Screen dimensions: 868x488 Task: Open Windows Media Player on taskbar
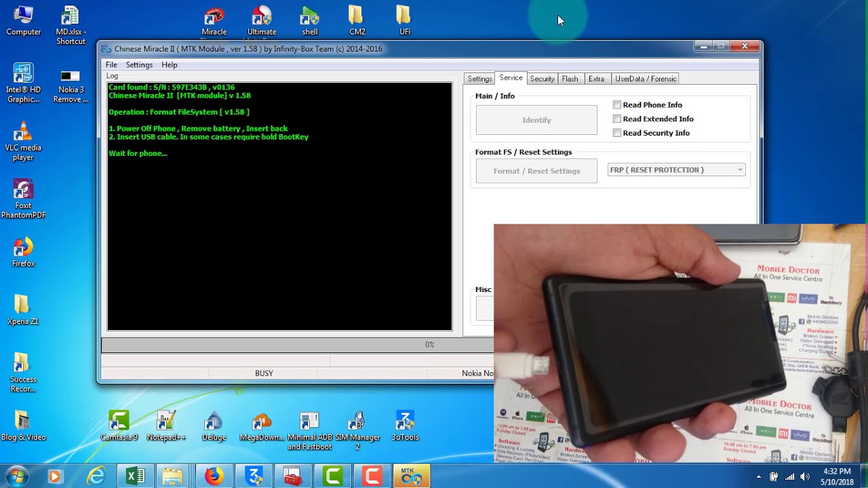point(54,476)
